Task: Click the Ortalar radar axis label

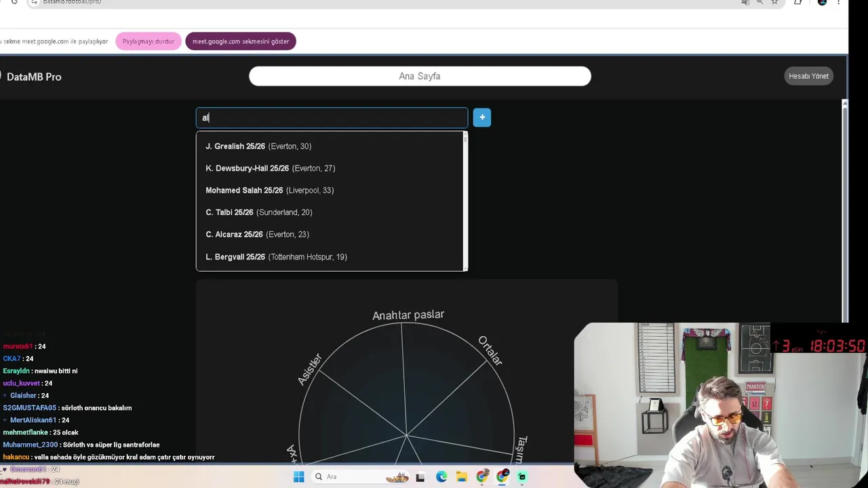Action: coord(490,350)
